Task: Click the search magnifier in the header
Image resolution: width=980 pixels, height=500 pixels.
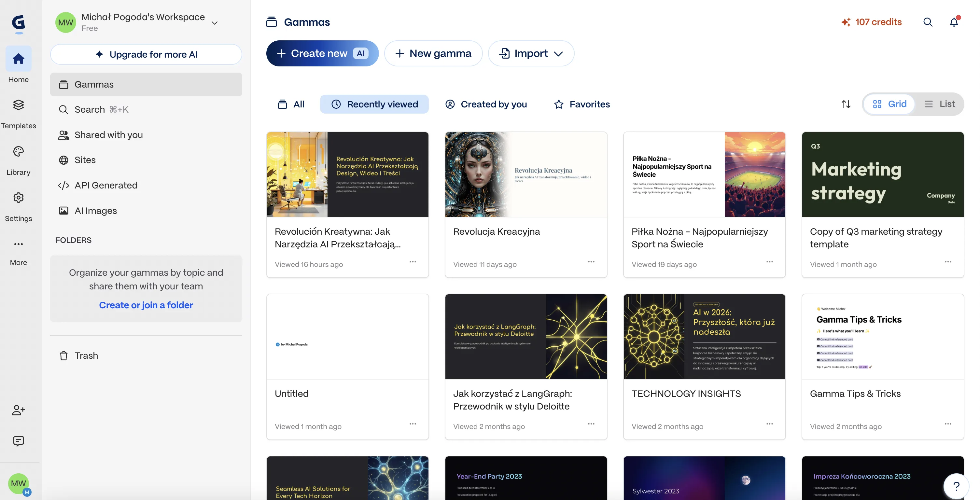Action: point(928,22)
